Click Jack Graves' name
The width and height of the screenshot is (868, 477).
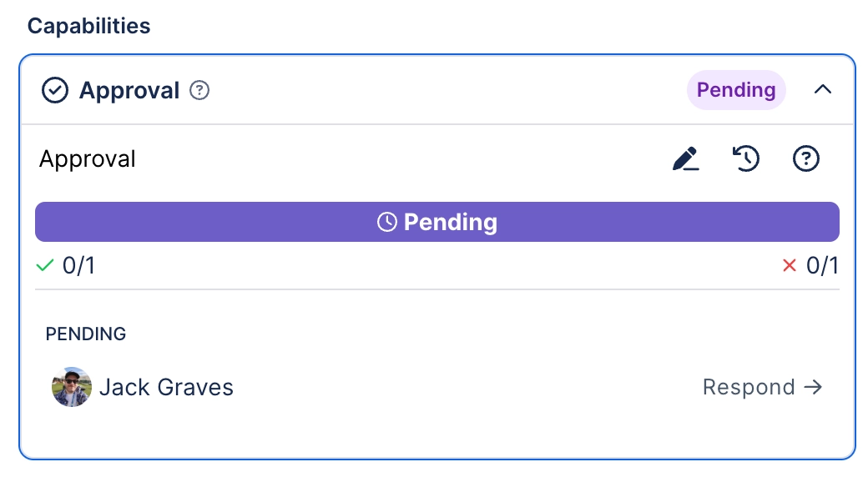click(x=166, y=387)
